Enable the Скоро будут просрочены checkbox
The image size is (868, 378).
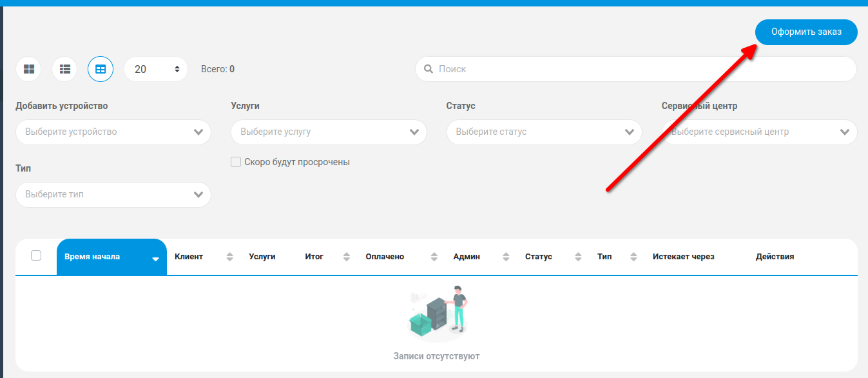236,162
